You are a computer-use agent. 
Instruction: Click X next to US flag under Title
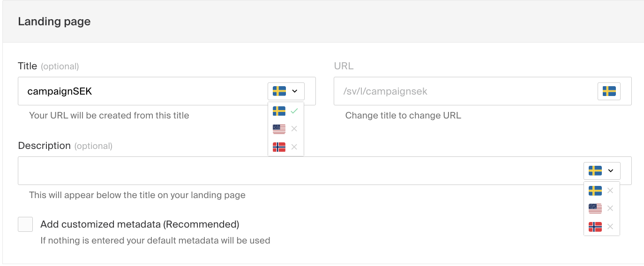pyautogui.click(x=294, y=129)
